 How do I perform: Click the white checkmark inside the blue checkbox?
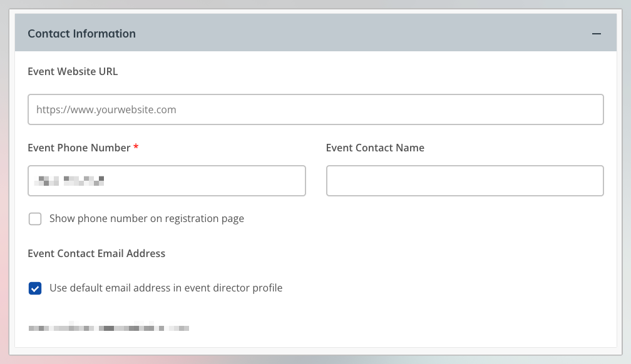pos(35,288)
